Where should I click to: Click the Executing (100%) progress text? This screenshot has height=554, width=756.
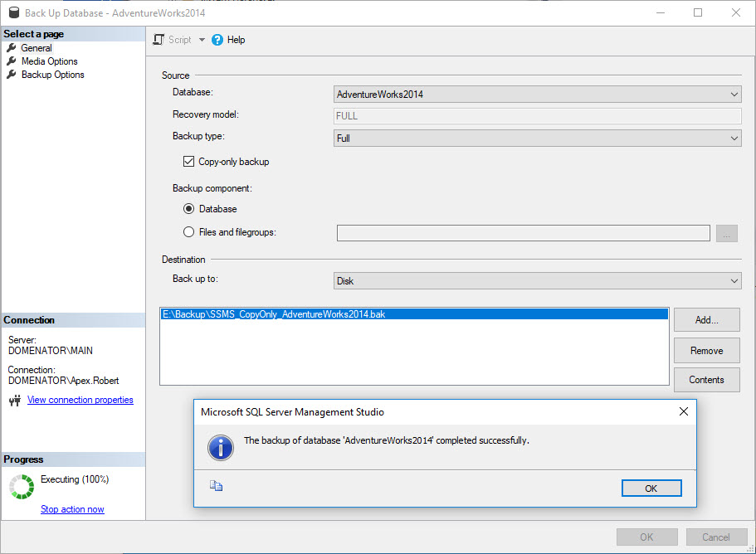coord(75,479)
